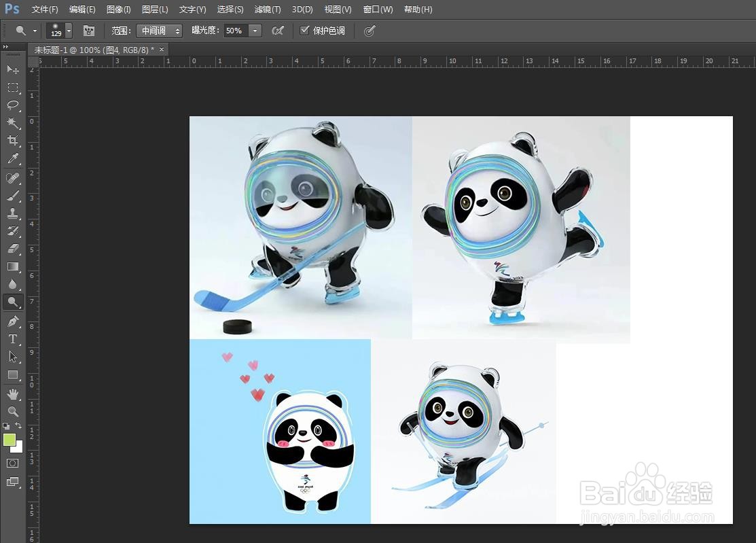Screen dimensions: 756x543
Task: Click the green foreground color swatch
Action: click(x=9, y=439)
